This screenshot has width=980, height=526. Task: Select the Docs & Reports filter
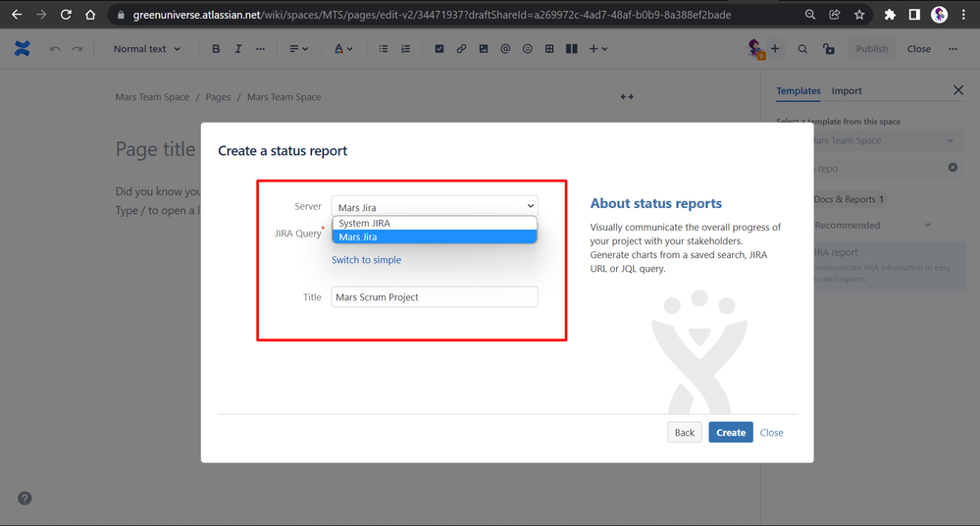pyautogui.click(x=849, y=199)
